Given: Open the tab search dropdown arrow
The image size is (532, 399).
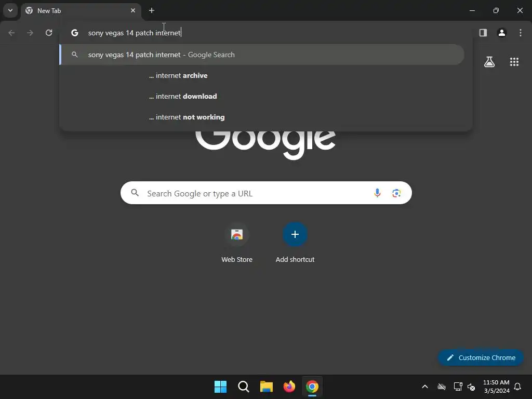Looking at the screenshot, I should tap(10, 10).
